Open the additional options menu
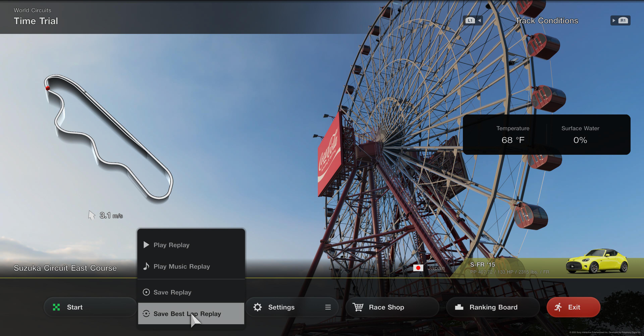This screenshot has width=644, height=336. (x=328, y=307)
